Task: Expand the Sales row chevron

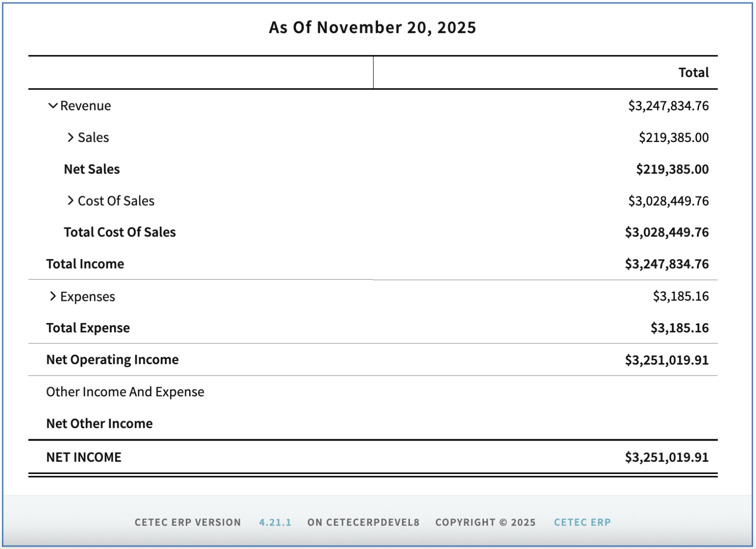Action: [70, 137]
